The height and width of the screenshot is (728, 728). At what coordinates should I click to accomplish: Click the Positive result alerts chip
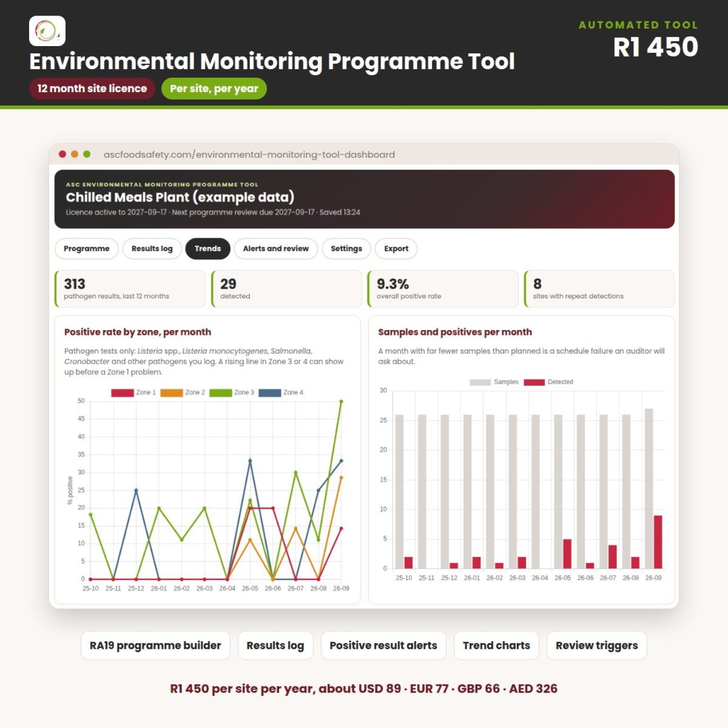(383, 645)
